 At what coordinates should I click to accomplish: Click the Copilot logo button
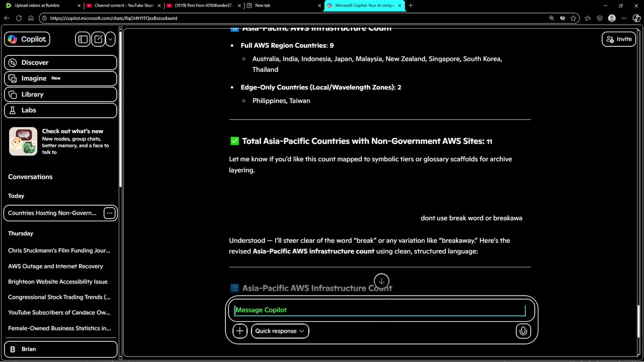[x=27, y=39]
